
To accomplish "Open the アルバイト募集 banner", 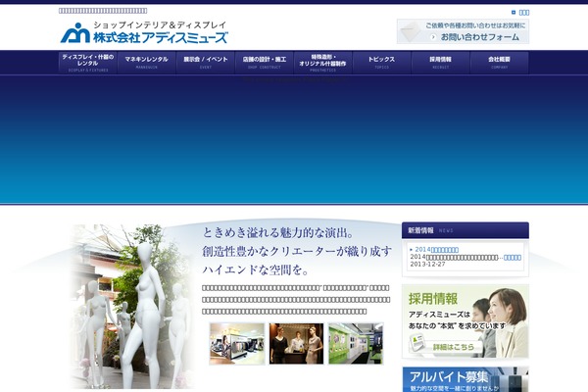I will [465, 379].
